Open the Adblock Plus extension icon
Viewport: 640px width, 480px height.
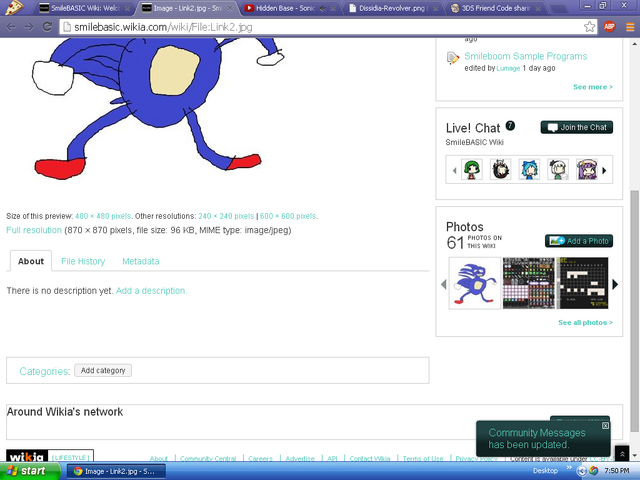pos(609,27)
